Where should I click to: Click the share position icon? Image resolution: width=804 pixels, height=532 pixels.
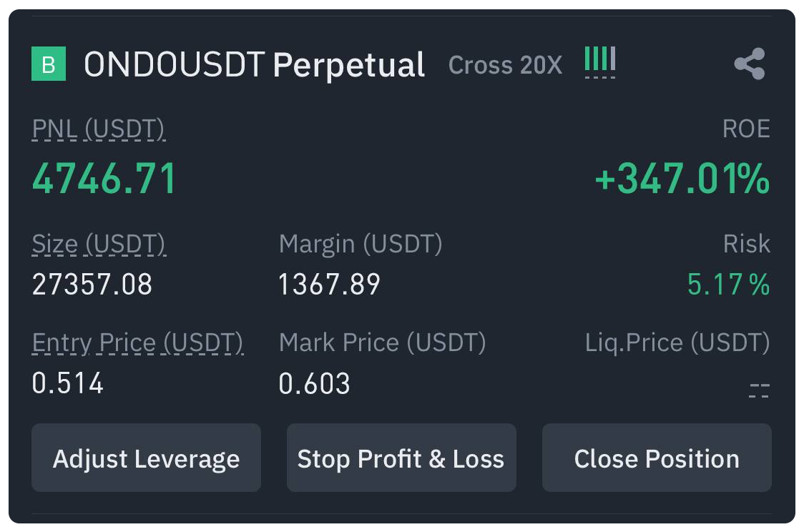(750, 64)
